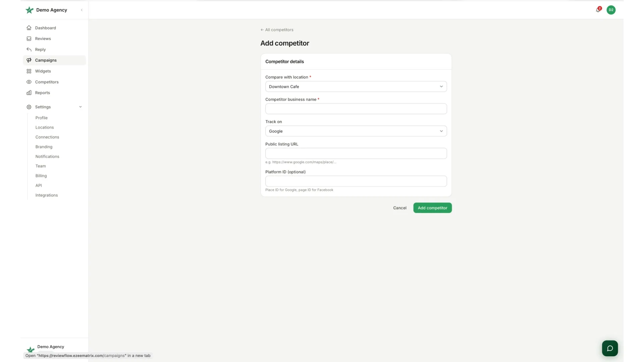644x362 pixels.
Task: Open Reviews in sidebar
Action: pos(54,39)
